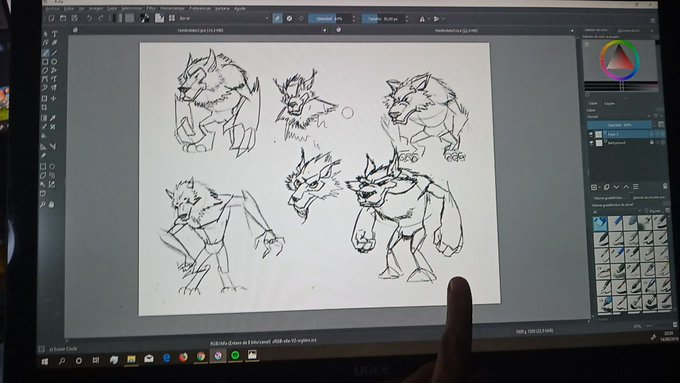This screenshot has height=383, width=680.
Task: Open Firefox from the taskbar
Action: [183, 357]
